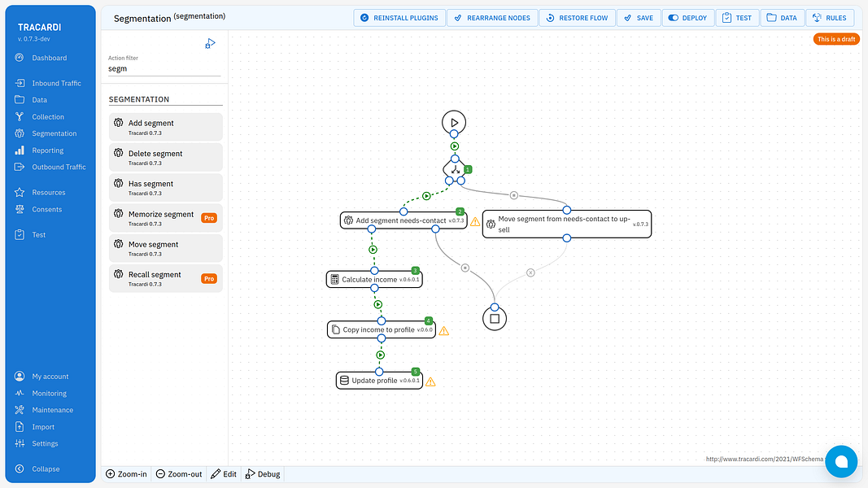The height and width of the screenshot is (488, 868).
Task: Select the Add segment plugin
Action: click(x=165, y=127)
